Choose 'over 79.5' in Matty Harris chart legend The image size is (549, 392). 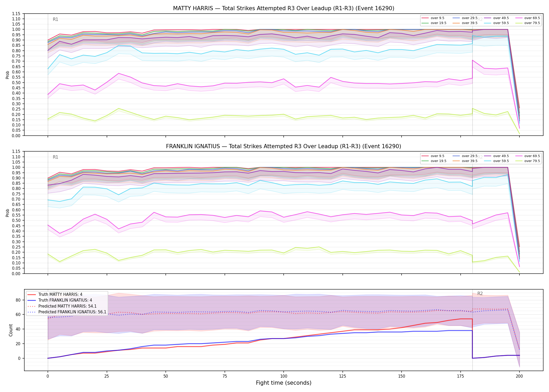[528, 23]
